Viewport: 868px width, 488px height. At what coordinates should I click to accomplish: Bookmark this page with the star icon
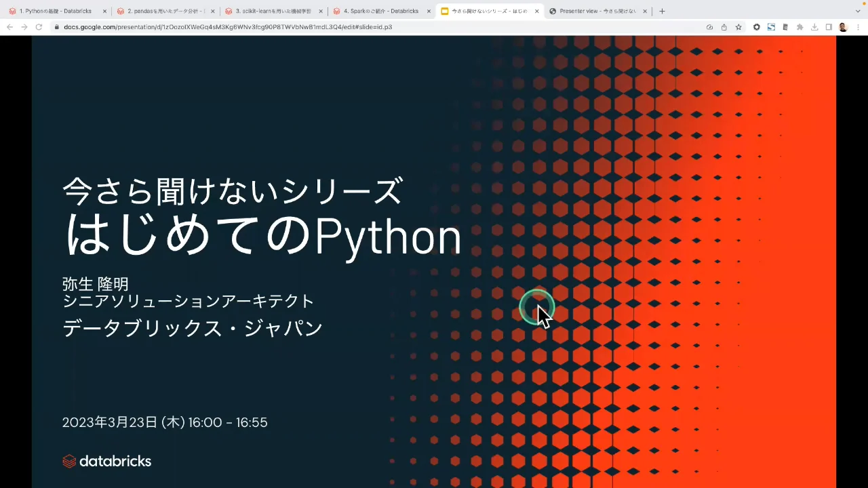pos(738,27)
